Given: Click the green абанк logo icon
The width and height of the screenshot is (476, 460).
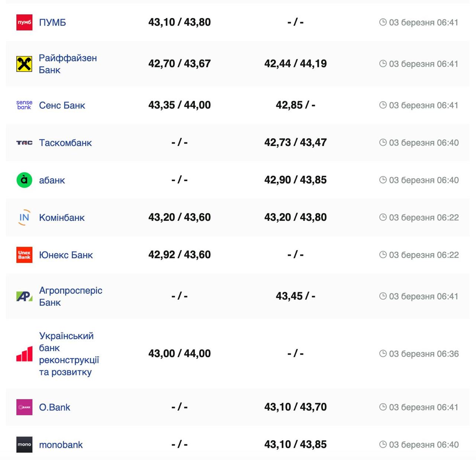Looking at the screenshot, I should [x=24, y=180].
